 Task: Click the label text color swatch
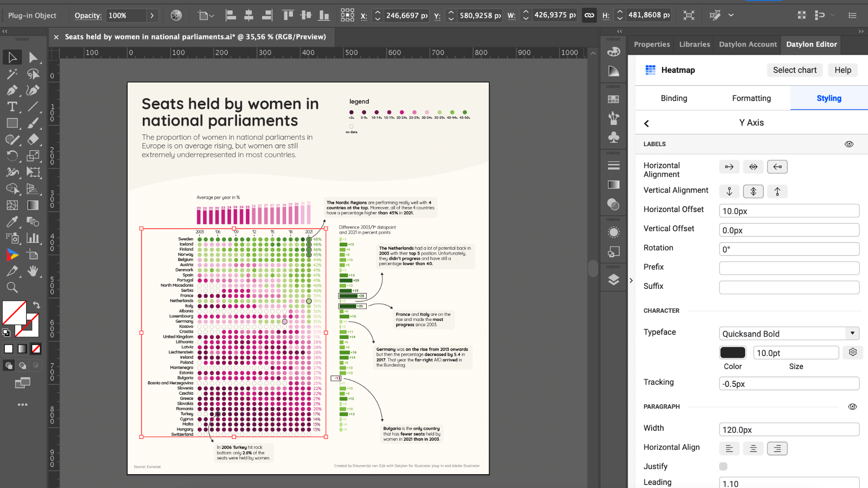tap(733, 352)
